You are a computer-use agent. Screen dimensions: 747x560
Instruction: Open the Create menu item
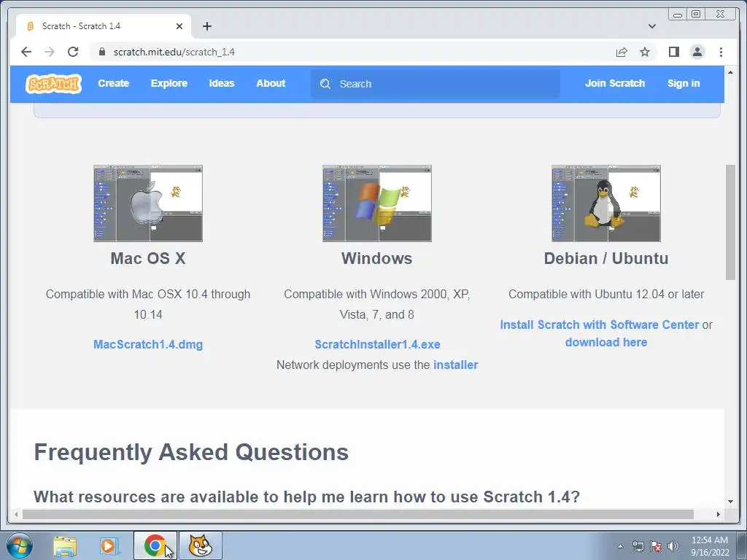[113, 83]
